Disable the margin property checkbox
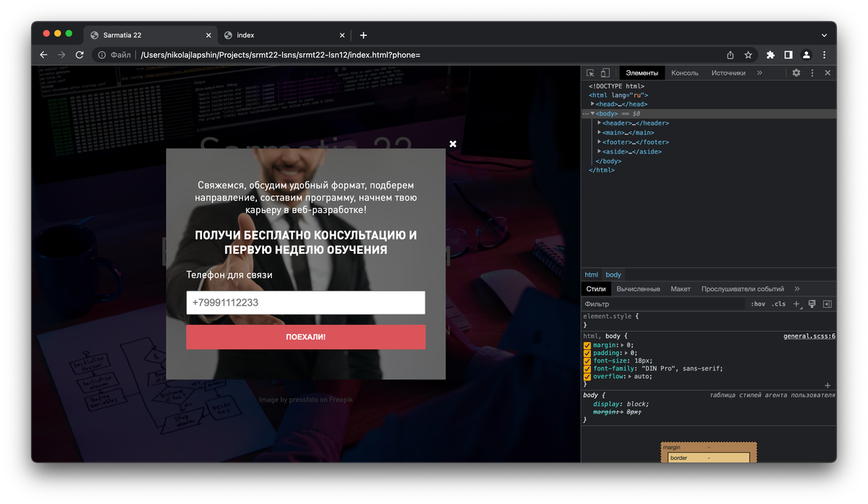This screenshot has height=504, width=868. 587,346
